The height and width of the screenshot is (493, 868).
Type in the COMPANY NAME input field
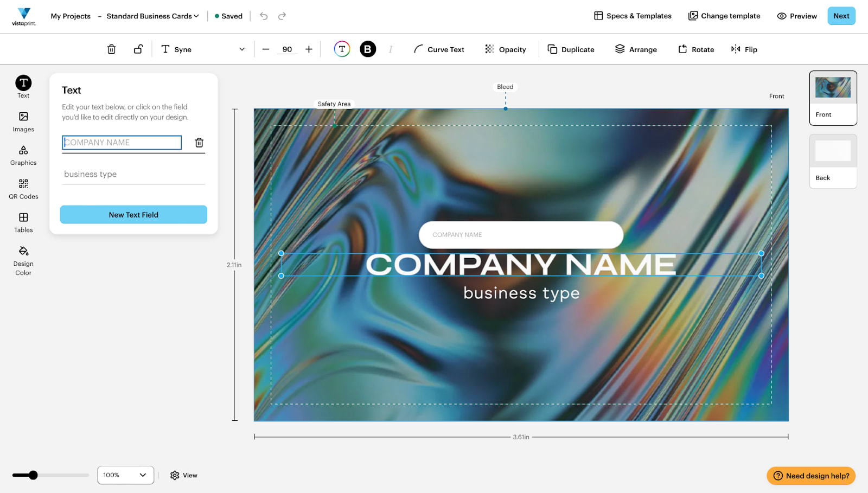point(122,142)
